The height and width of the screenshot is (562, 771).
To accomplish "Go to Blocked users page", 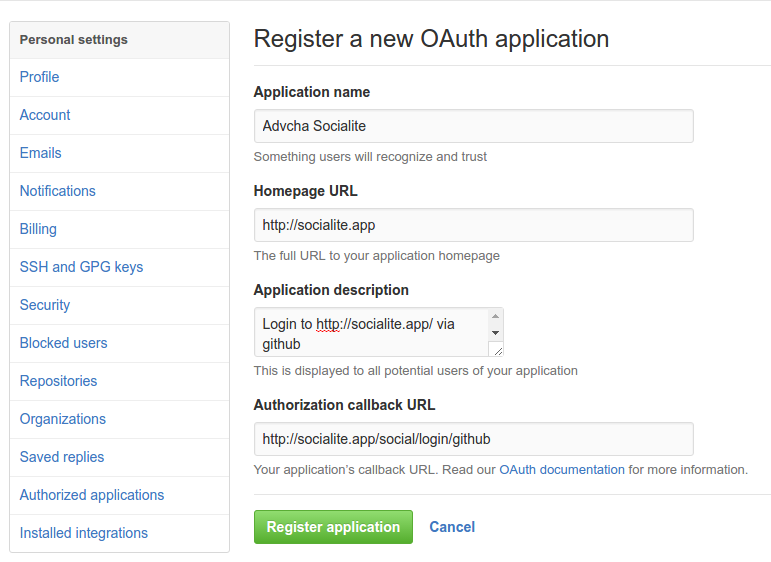I will (x=63, y=343).
